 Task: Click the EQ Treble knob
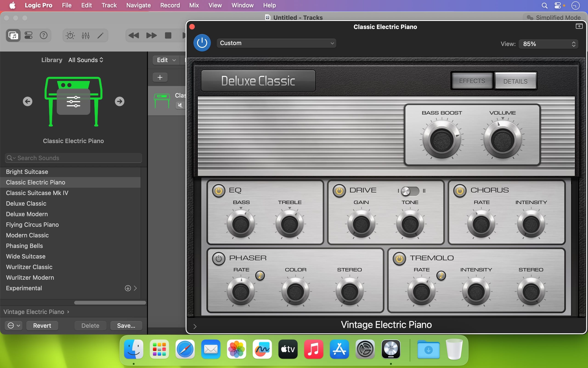289,224
